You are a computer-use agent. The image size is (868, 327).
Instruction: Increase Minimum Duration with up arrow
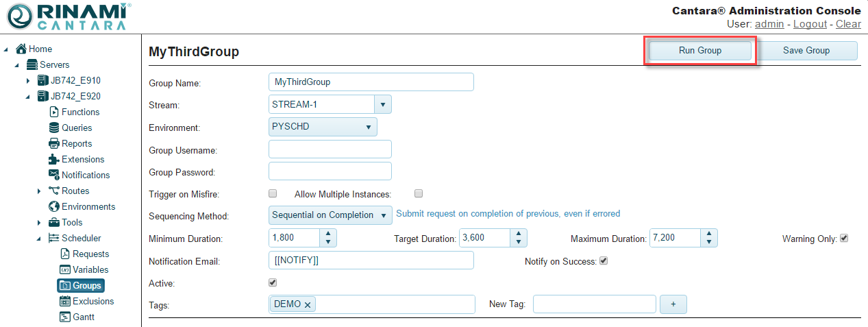(x=328, y=234)
